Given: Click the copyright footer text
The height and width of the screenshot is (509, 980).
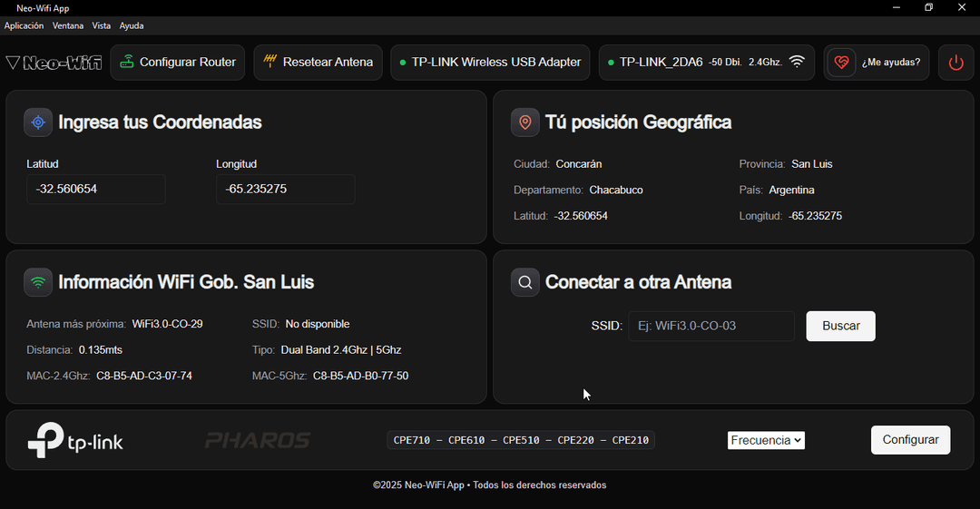Looking at the screenshot, I should click(489, 485).
